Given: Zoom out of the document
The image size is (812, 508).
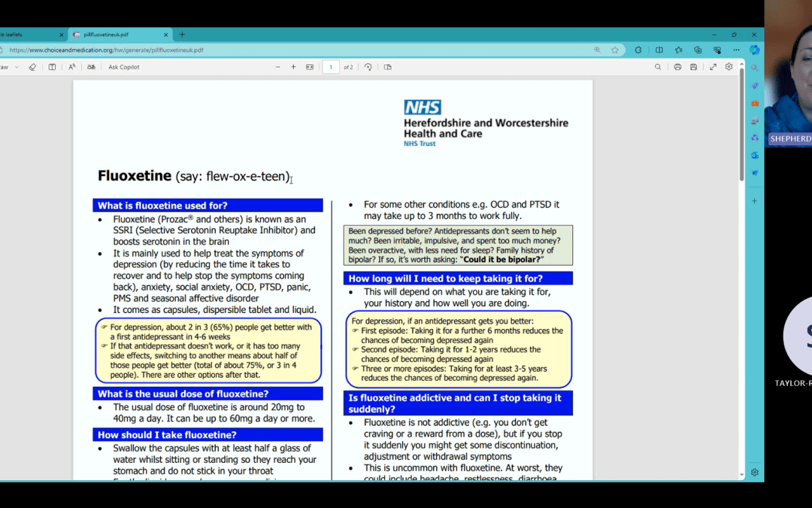Looking at the screenshot, I should 278,66.
